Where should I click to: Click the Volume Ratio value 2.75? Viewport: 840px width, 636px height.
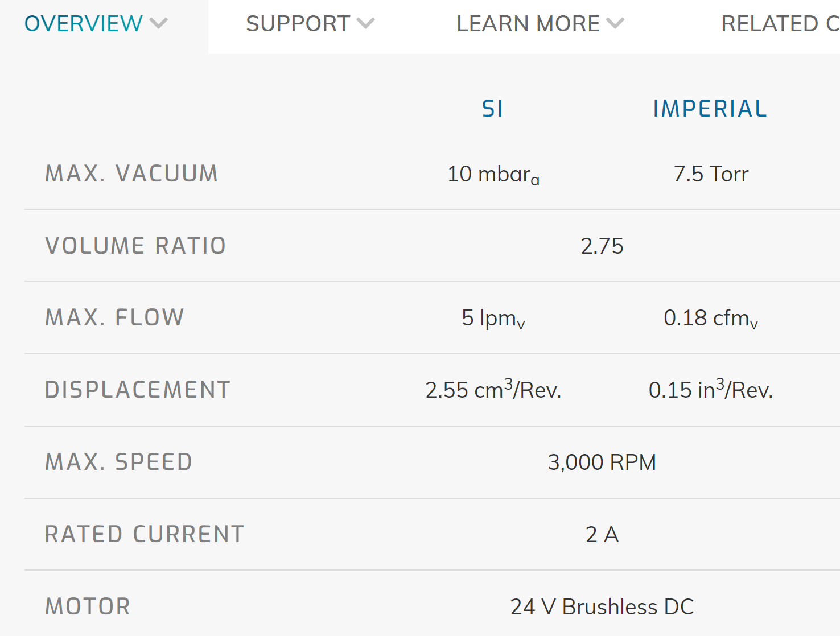[x=602, y=246]
